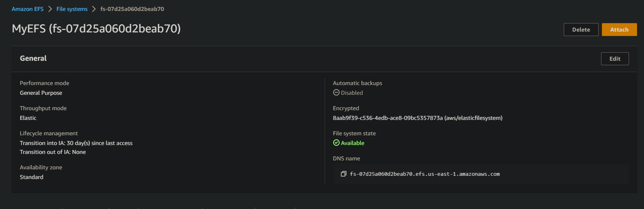Click the Available file system state label
Image resolution: width=644 pixels, height=209 pixels.
click(353, 143)
